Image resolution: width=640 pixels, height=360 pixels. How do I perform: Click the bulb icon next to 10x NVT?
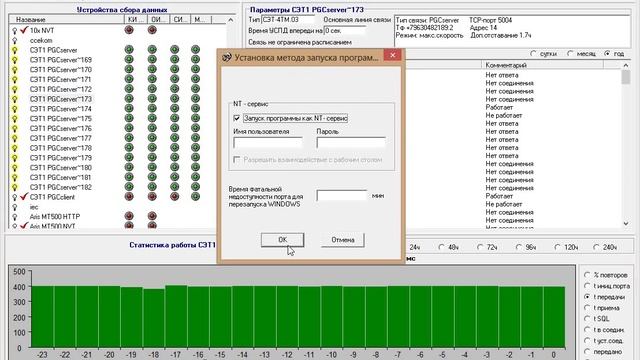pyautogui.click(x=15, y=31)
